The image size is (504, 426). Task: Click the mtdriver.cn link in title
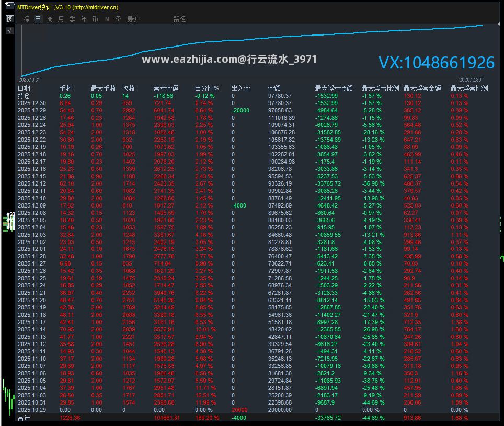tap(96, 7)
